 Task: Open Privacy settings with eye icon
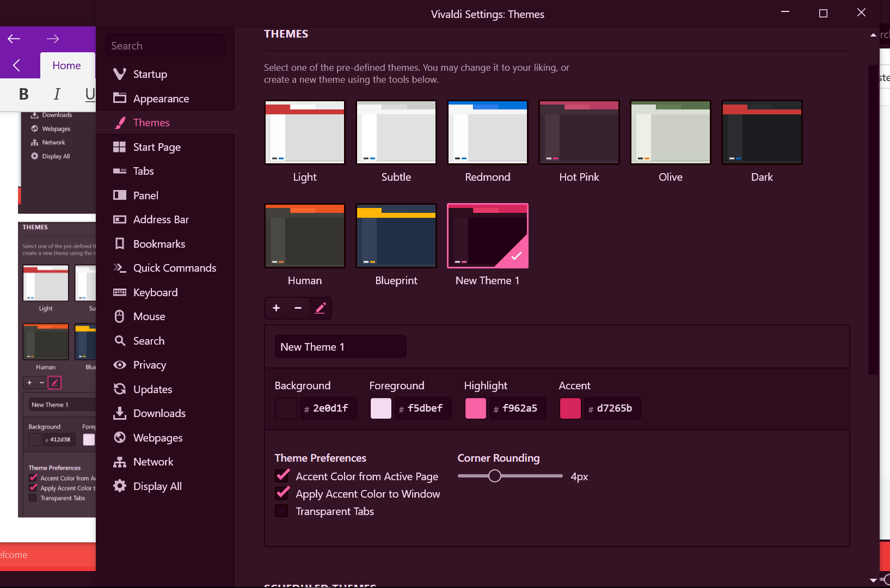click(149, 365)
